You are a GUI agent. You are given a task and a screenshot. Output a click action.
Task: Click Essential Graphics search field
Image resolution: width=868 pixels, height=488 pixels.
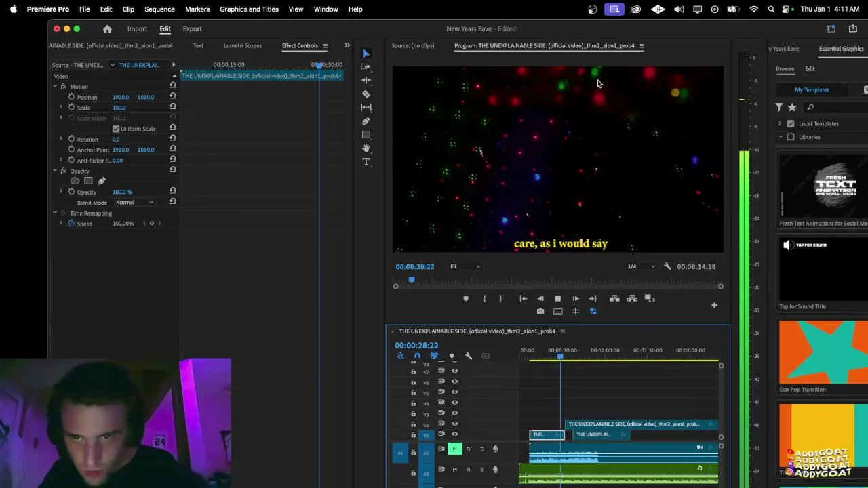pos(837,107)
